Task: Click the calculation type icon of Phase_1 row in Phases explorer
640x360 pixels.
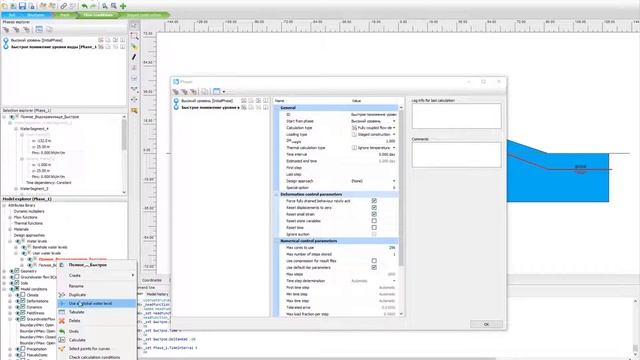Action: click(101, 47)
